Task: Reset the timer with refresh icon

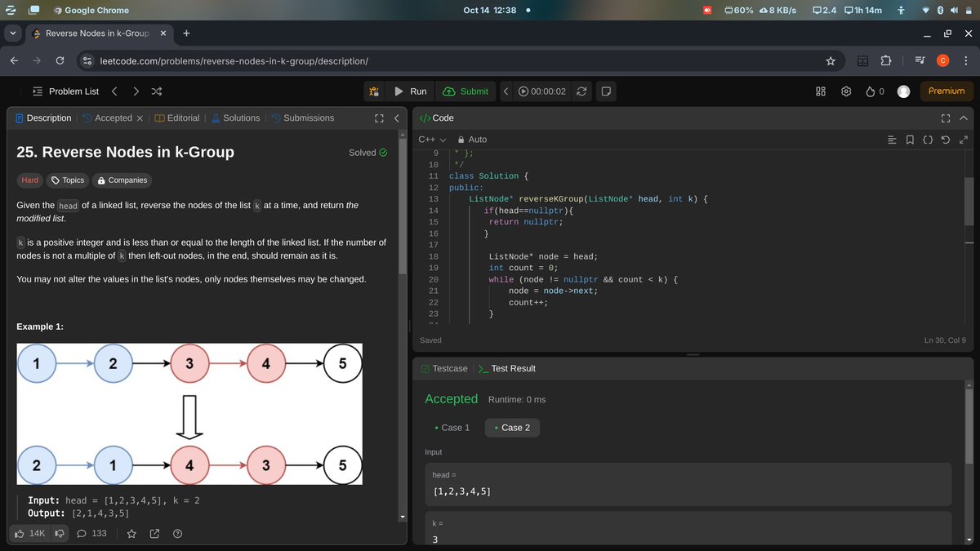Action: (x=581, y=91)
